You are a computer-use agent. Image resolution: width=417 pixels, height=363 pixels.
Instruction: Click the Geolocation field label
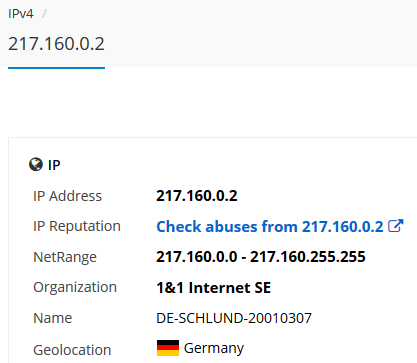[x=72, y=350]
